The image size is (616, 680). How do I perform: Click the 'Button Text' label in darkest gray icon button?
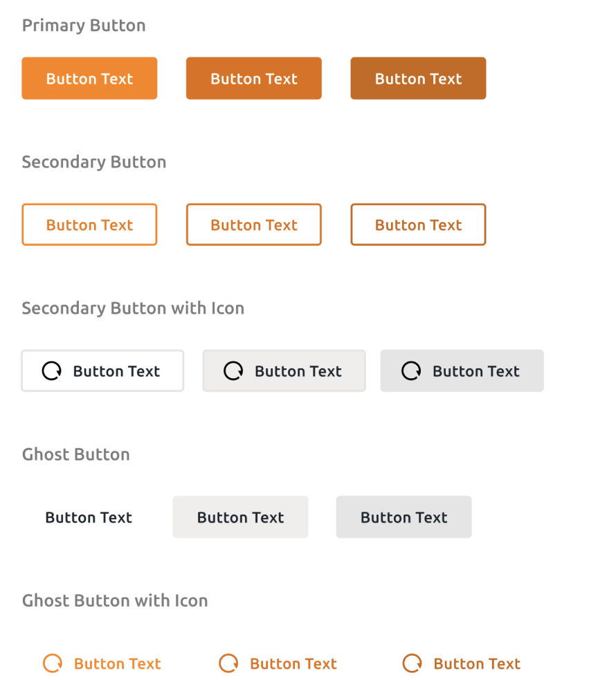pos(475,371)
